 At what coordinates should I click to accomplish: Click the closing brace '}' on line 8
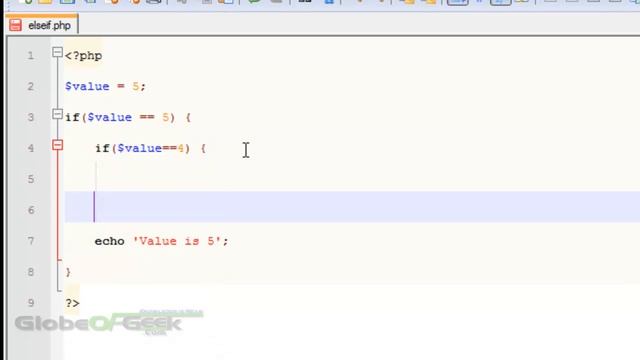[68, 272]
